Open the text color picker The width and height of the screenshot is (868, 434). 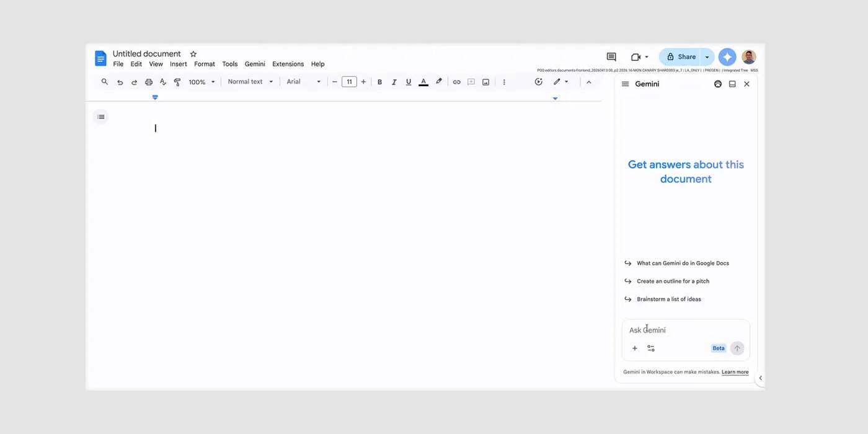point(423,82)
